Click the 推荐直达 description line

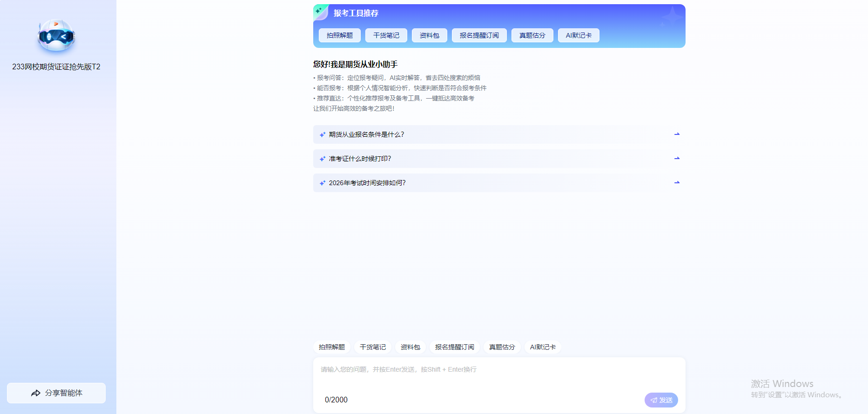pyautogui.click(x=394, y=98)
